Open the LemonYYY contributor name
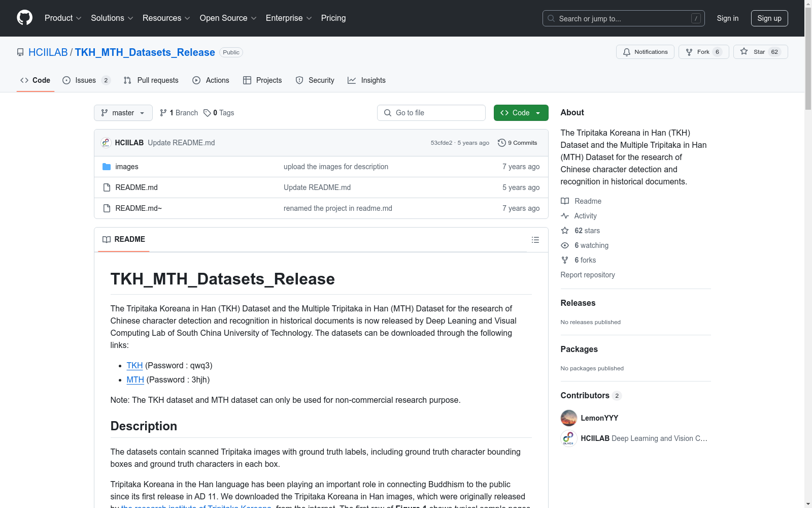Screen dimensions: 812x508 [x=599, y=418]
